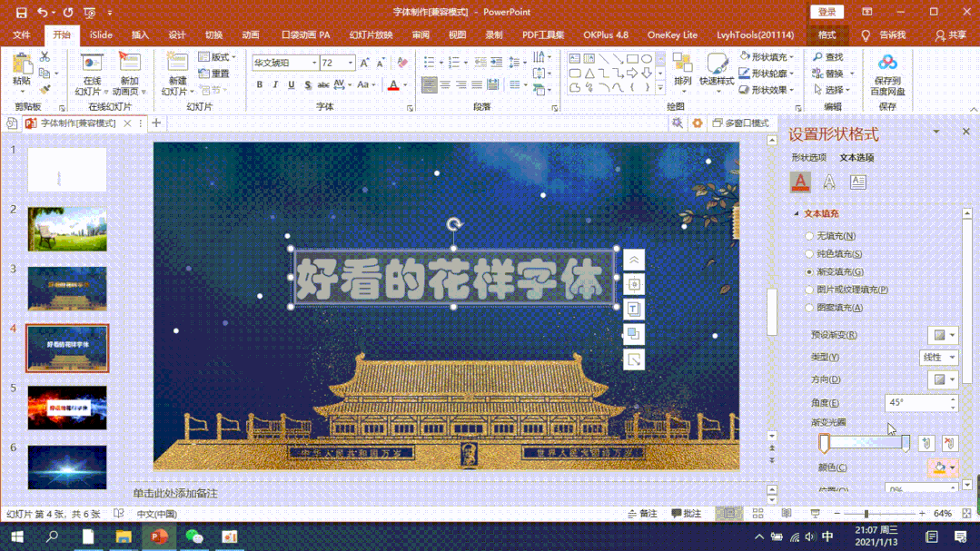This screenshot has height=551, width=980.
Task: Open the gradient Color (颜色) picker
Action: pyautogui.click(x=943, y=467)
